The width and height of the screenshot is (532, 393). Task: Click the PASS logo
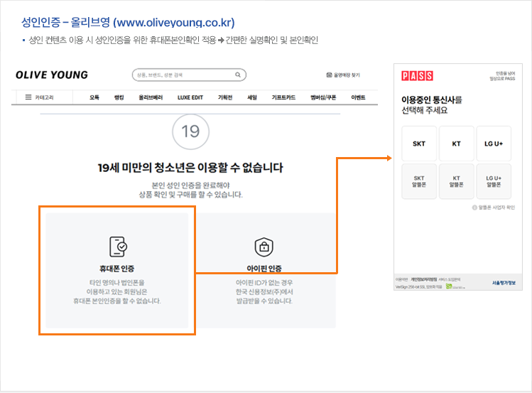pos(418,75)
